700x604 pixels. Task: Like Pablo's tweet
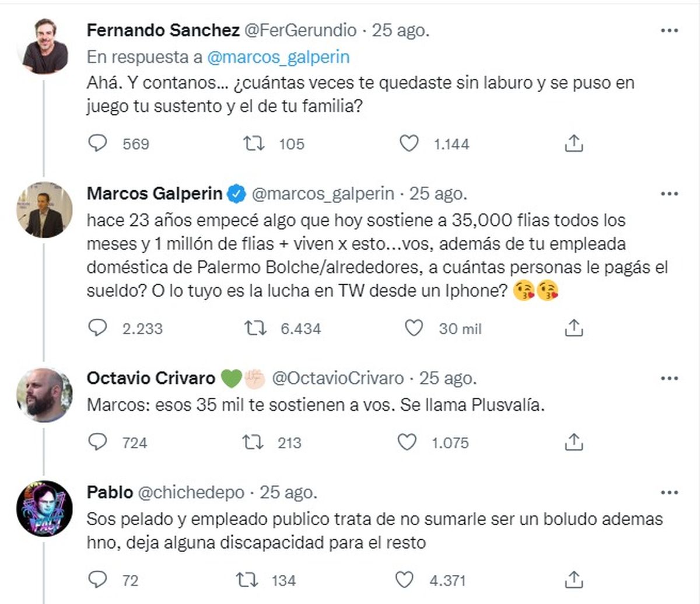point(404,580)
